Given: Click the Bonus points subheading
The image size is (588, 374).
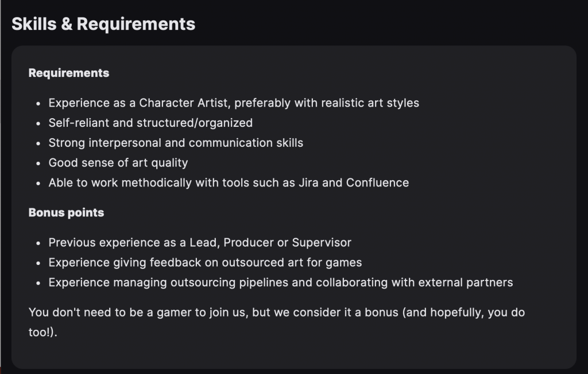Looking at the screenshot, I should pos(66,212).
